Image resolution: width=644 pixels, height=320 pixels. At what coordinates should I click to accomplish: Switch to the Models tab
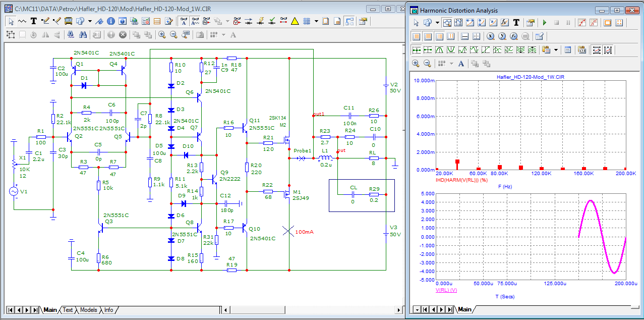tap(88, 310)
